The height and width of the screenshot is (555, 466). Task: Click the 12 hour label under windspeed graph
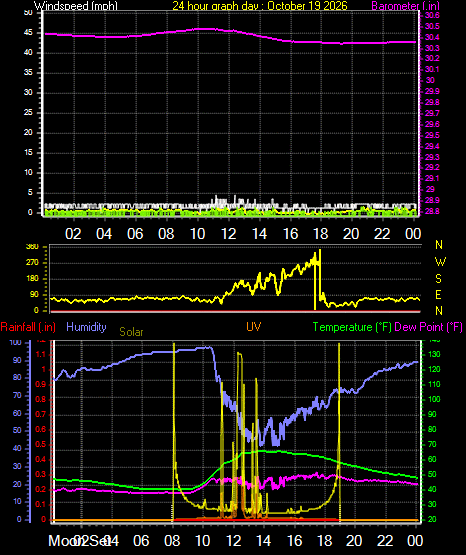click(x=228, y=234)
